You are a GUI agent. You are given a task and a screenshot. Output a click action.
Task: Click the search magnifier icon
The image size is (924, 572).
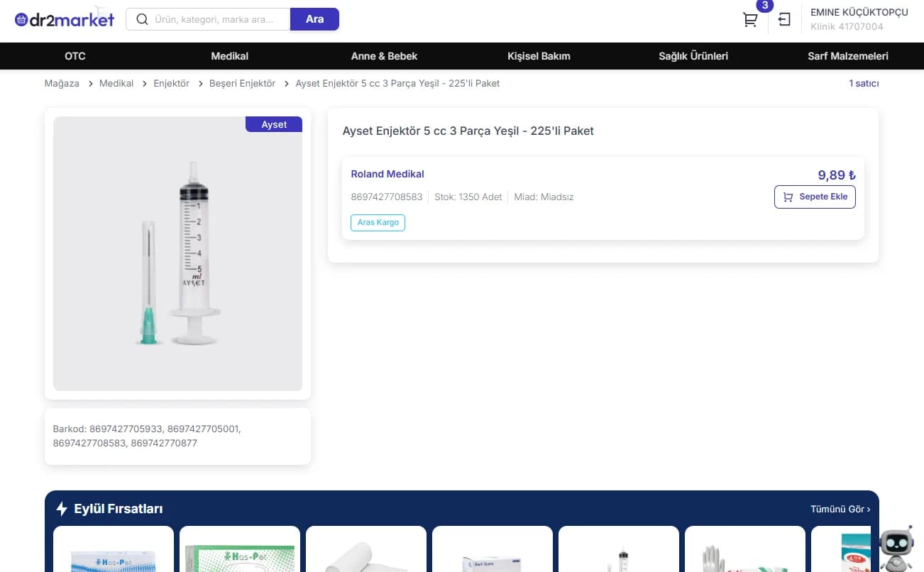click(x=142, y=19)
